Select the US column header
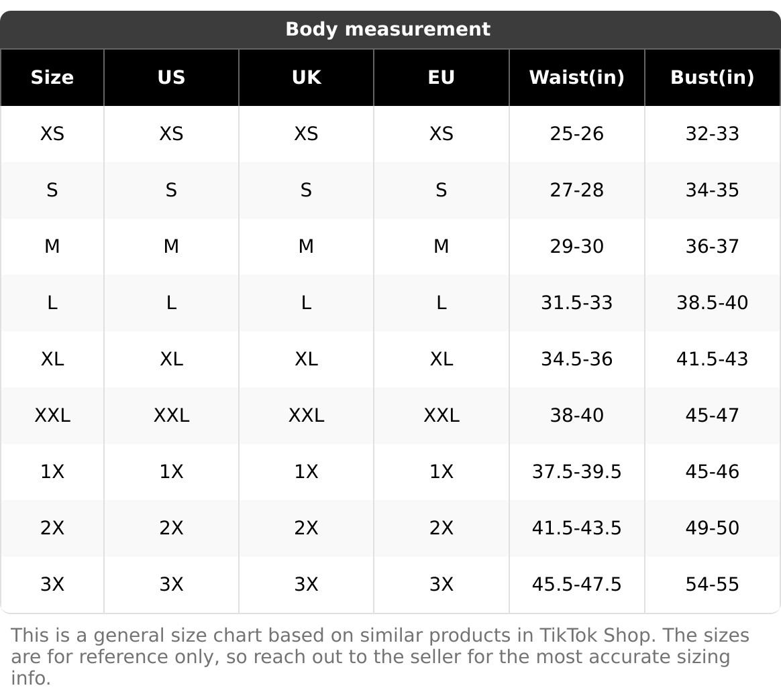This screenshot has height=700, width=781. pyautogui.click(x=171, y=78)
